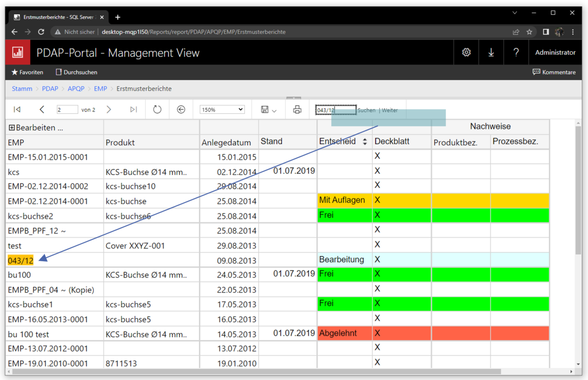Screen dimensions: 588x380
Task: Open the save/export format dropdown
Action: tap(269, 110)
